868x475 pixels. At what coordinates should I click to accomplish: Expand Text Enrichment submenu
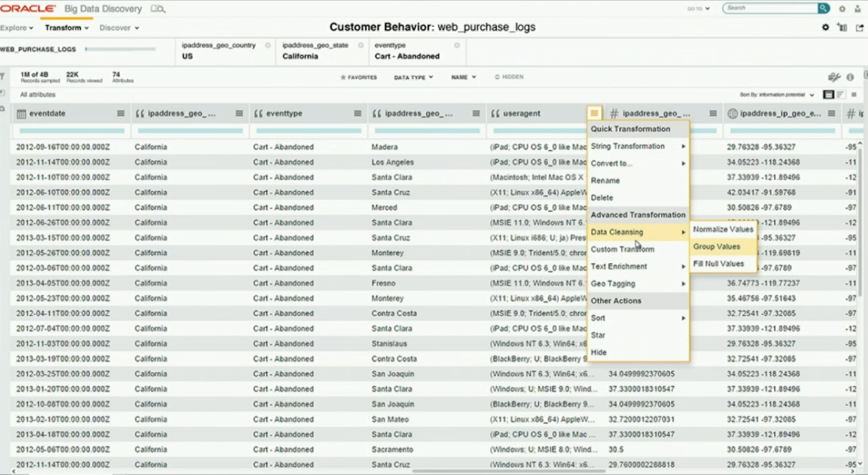click(638, 267)
